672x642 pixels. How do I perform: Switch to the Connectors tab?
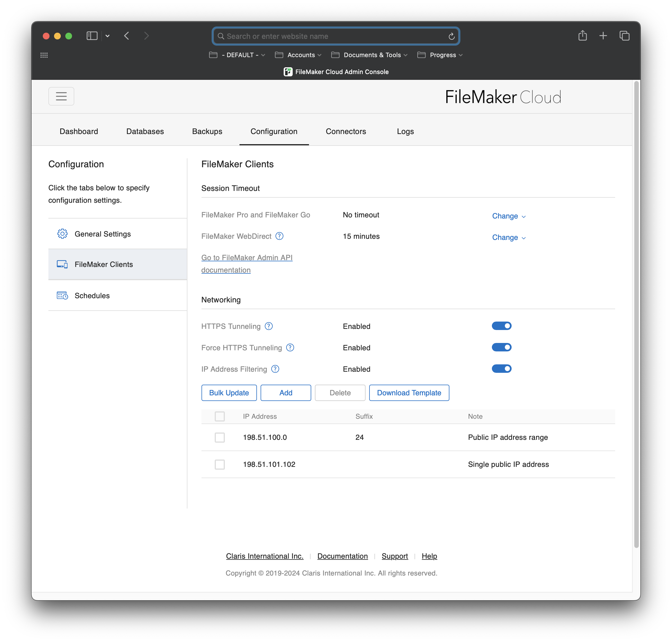pos(346,131)
